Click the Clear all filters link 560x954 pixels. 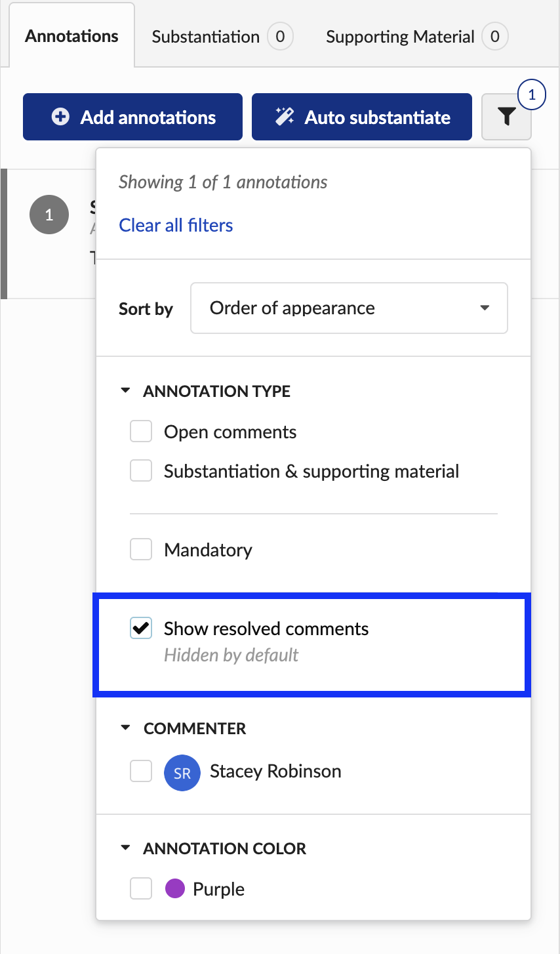pyautogui.click(x=176, y=225)
